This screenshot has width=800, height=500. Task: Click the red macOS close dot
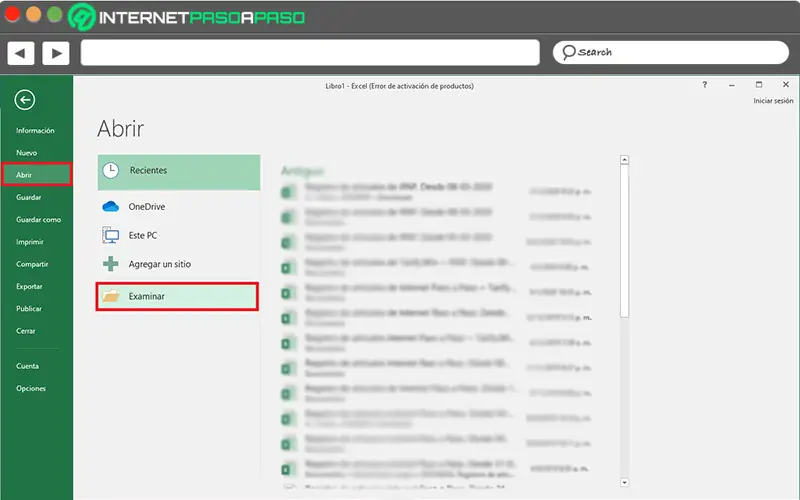pos(12,14)
